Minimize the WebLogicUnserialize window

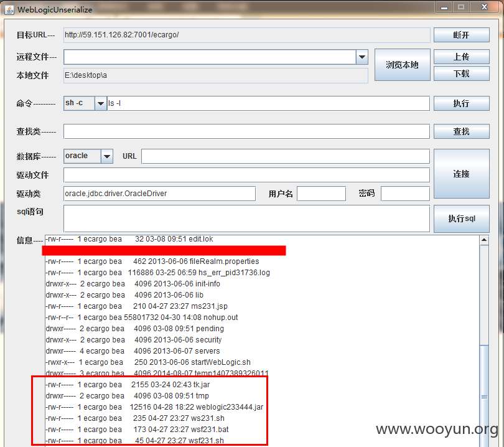[x=444, y=7]
